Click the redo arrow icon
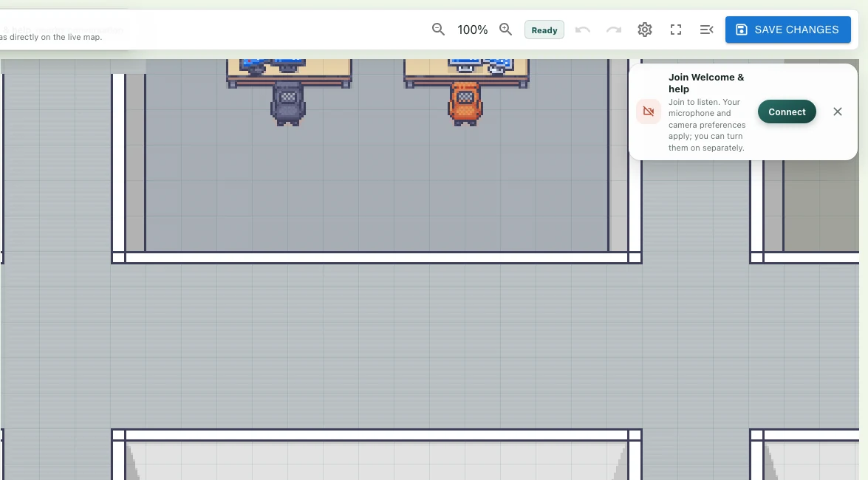 (613, 30)
